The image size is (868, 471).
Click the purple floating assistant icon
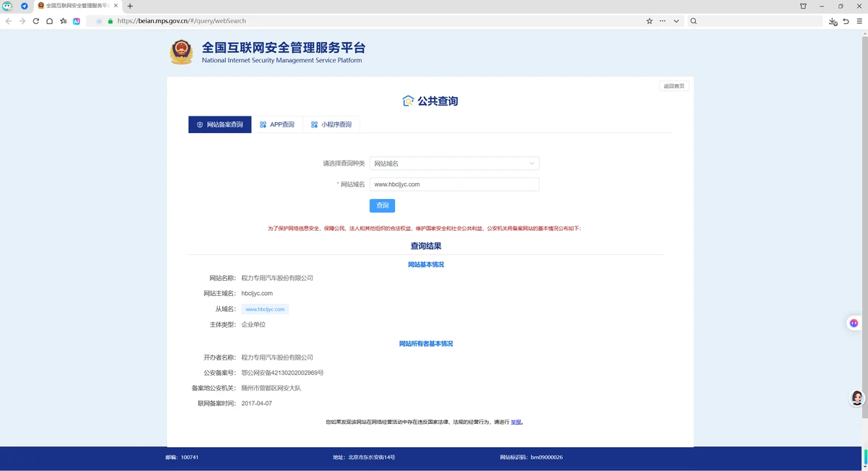pos(854,323)
